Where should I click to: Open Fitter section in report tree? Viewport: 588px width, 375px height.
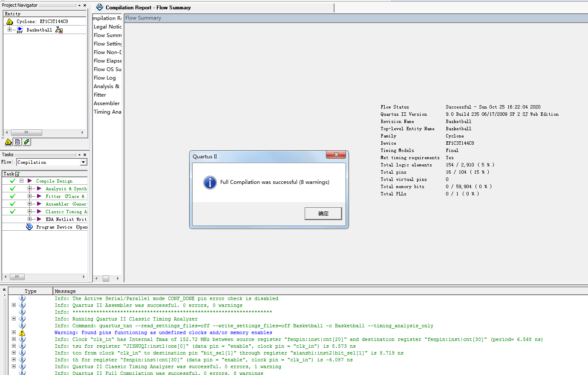(100, 94)
